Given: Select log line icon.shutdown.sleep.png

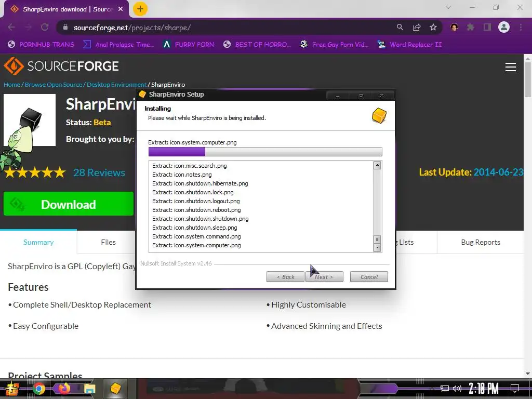Looking at the screenshot, I should point(195,228).
